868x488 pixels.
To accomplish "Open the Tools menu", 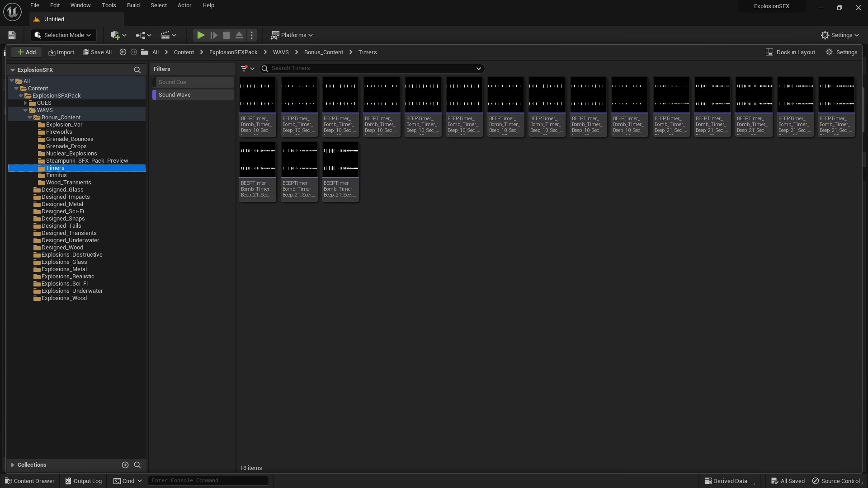I will tap(108, 5).
